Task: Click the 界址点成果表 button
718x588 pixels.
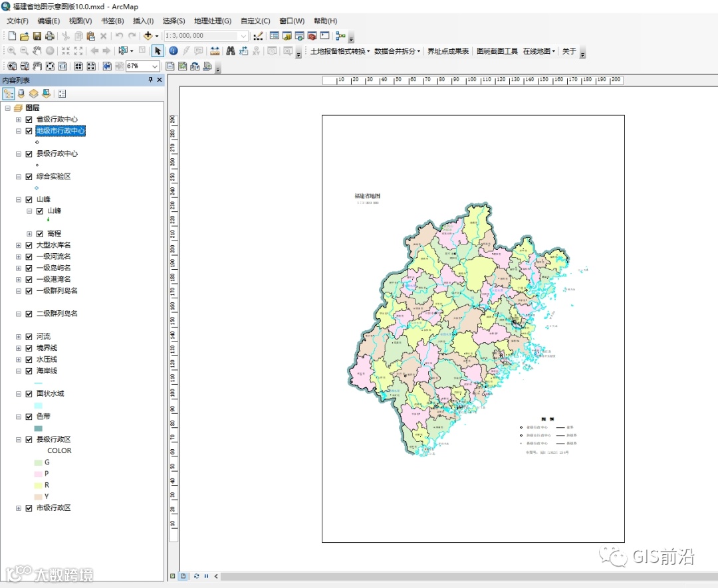Action: click(x=448, y=51)
